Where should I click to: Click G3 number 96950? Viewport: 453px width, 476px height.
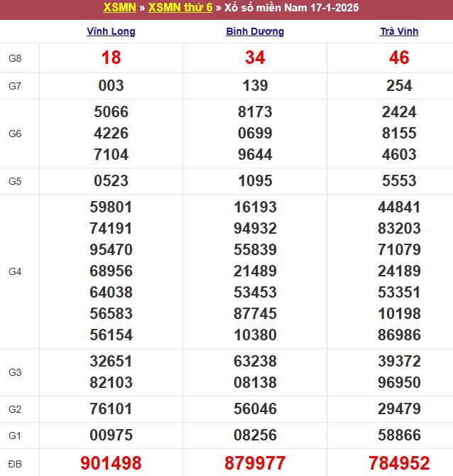click(x=399, y=382)
